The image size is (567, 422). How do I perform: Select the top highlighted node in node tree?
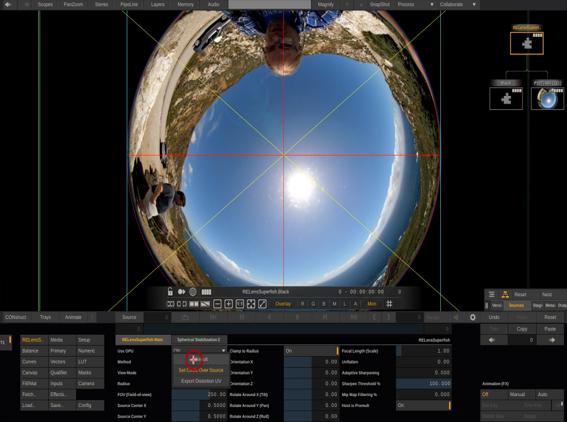point(526,43)
